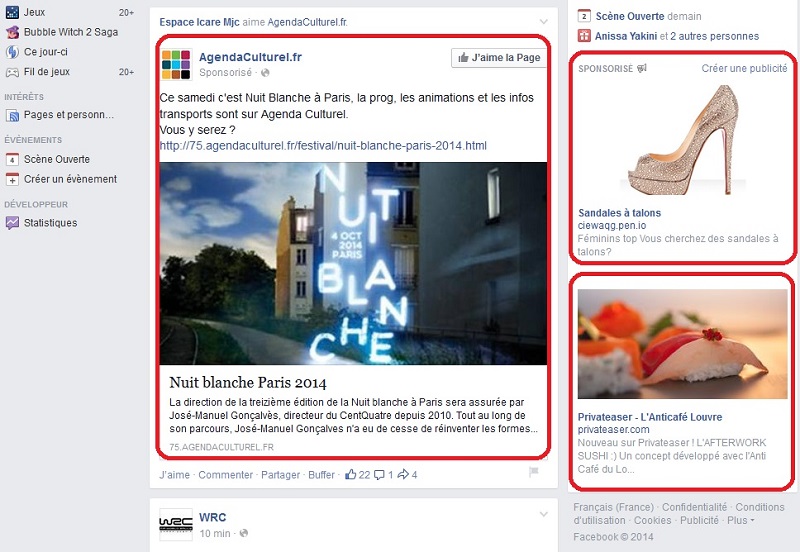The image size is (800, 552).
Task: Select the Créer un évènement calendar icon
Action: 12,180
